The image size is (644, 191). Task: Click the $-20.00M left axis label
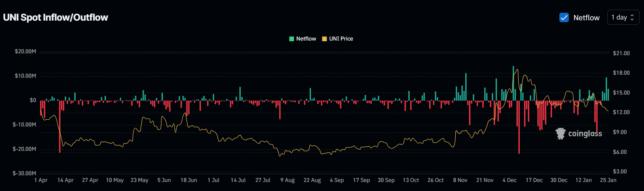[x=24, y=149]
